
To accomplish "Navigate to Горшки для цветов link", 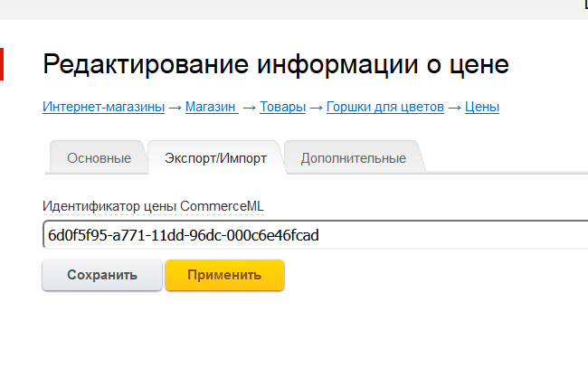I will pyautogui.click(x=385, y=107).
